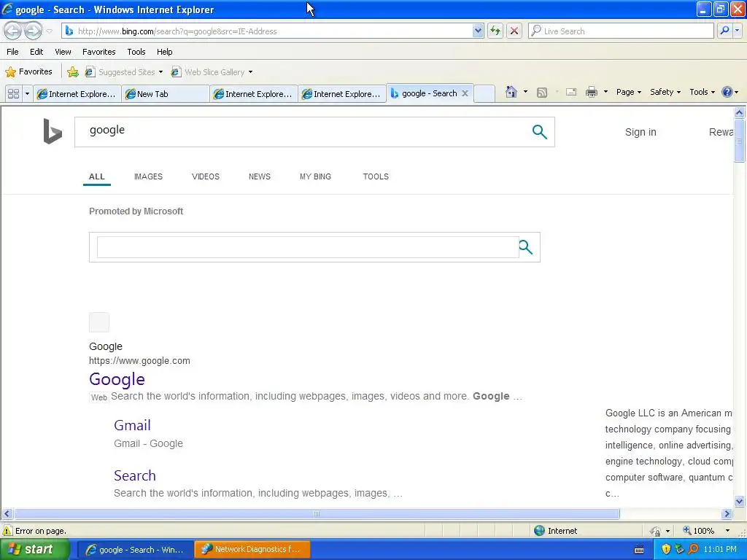The width and height of the screenshot is (747, 560).
Task: Click the Bing logo
Action: coord(53,131)
